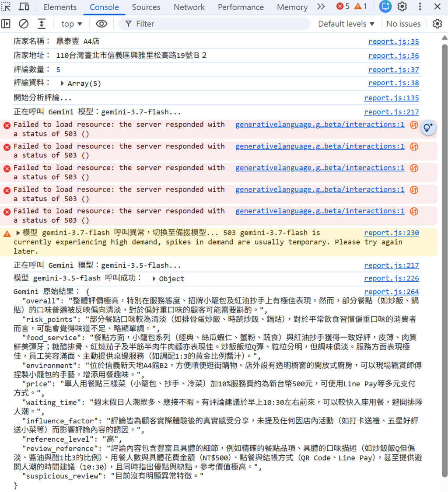Open the top JavaScript context dropdown
448x492 pixels.
pyautogui.click(x=72, y=24)
